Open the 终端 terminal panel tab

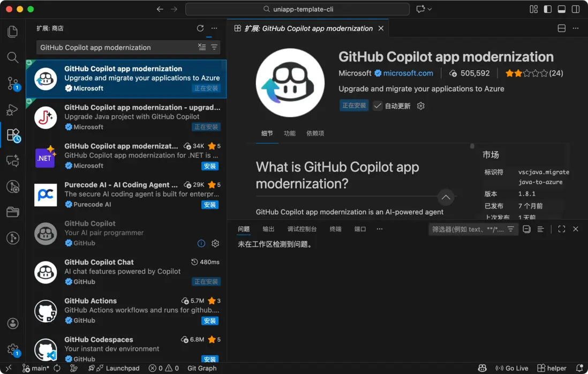tap(335, 229)
